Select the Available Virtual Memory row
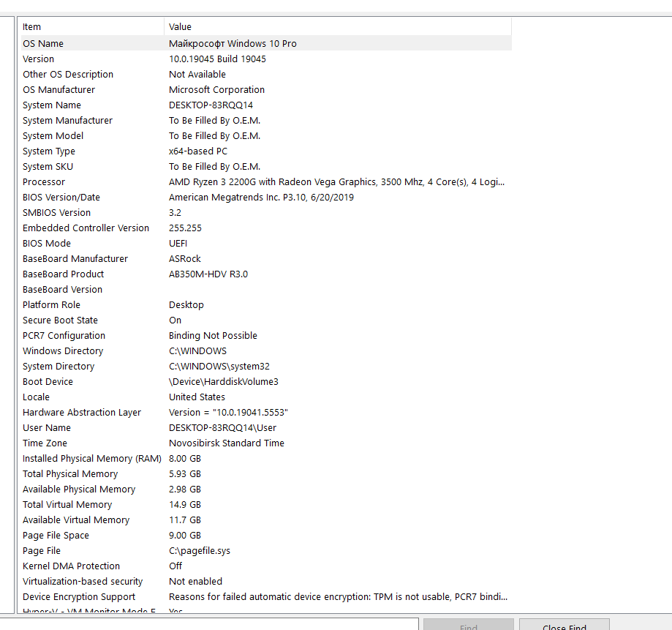Viewport: 672px width, 630px height. (266, 521)
